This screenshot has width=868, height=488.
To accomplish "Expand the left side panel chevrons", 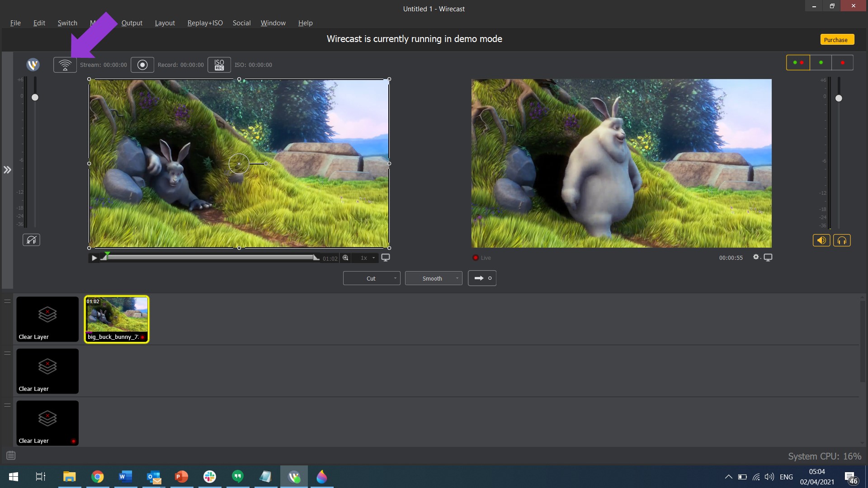I will [7, 170].
